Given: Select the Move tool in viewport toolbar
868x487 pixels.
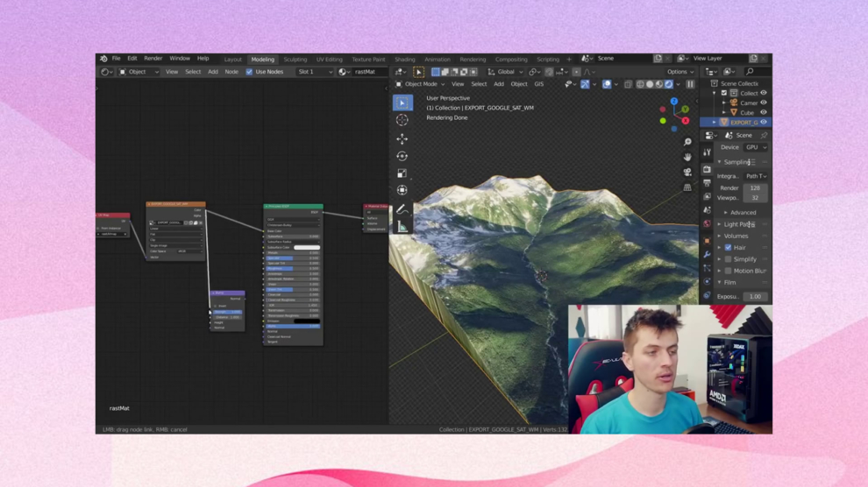Looking at the screenshot, I should 402,138.
